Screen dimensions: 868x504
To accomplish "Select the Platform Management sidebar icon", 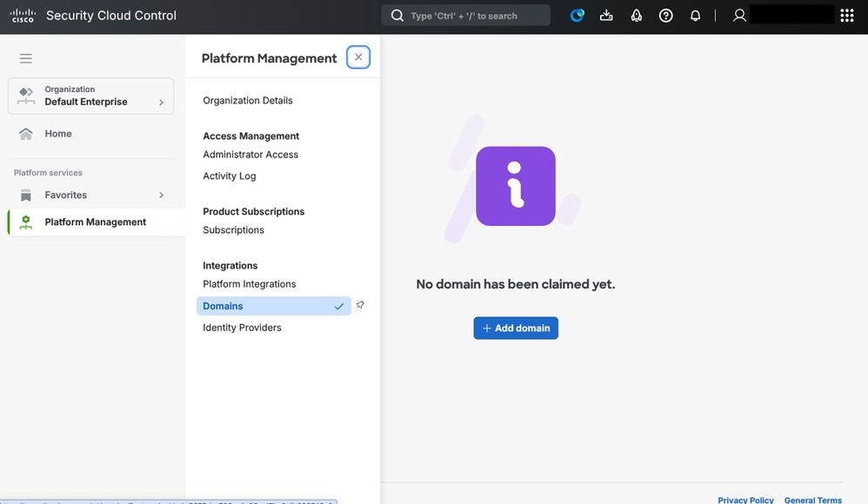I will pos(24,221).
